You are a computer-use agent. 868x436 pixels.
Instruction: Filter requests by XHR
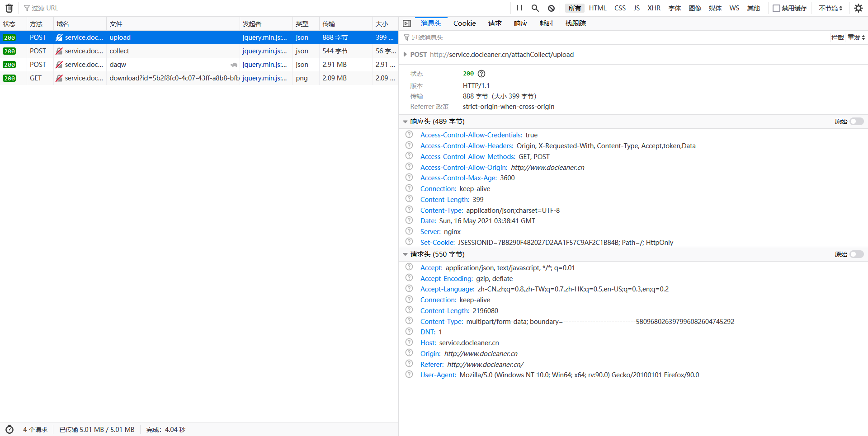tap(654, 8)
